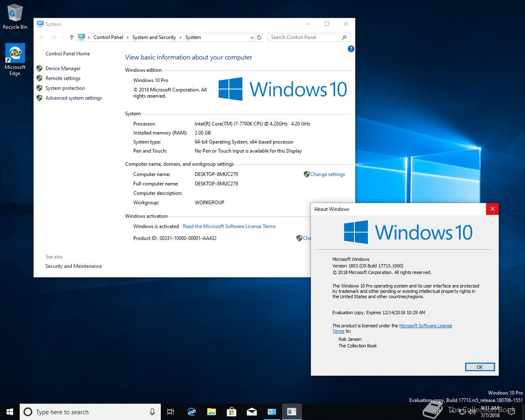Click Change settings for computer name
The image size is (525, 420).
327,174
